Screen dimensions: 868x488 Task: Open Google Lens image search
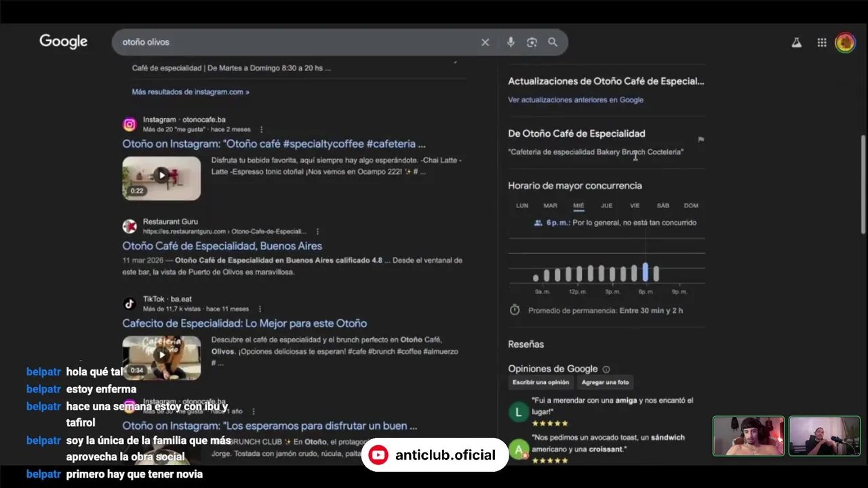pyautogui.click(x=532, y=42)
